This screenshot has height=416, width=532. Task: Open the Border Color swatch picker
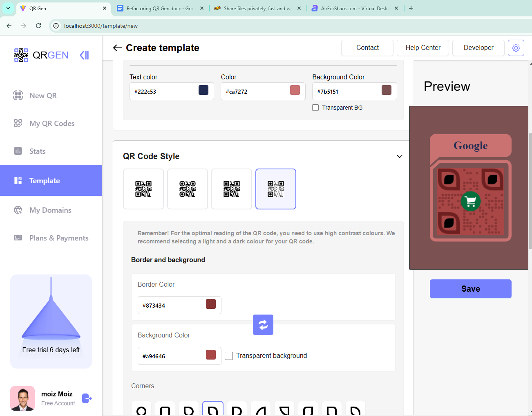click(x=211, y=304)
